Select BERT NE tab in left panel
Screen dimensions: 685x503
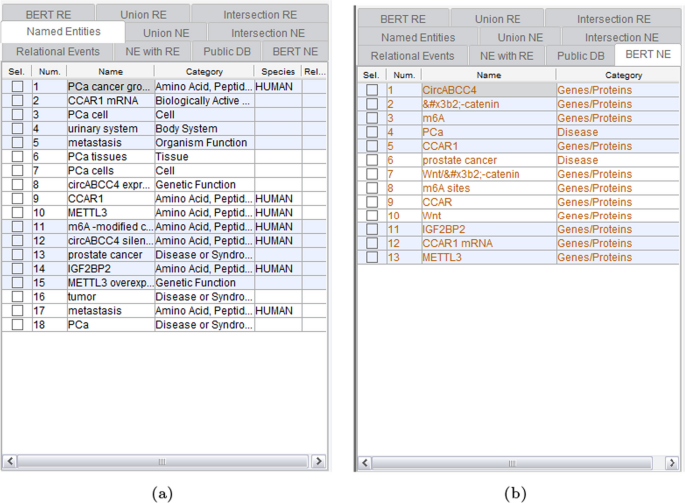click(295, 52)
